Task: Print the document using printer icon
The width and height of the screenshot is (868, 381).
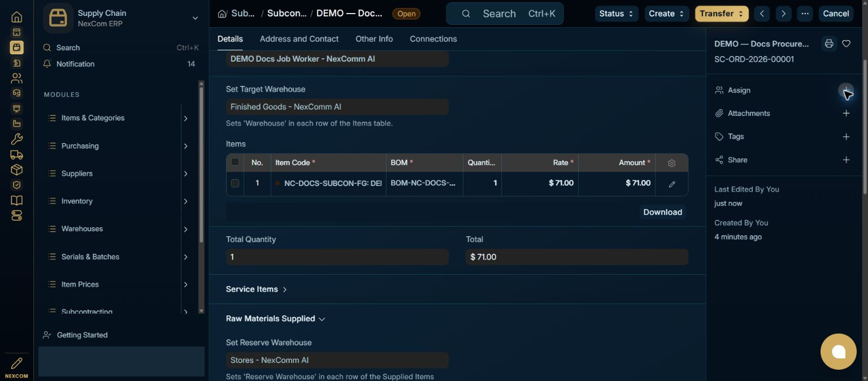Action: 829,44
